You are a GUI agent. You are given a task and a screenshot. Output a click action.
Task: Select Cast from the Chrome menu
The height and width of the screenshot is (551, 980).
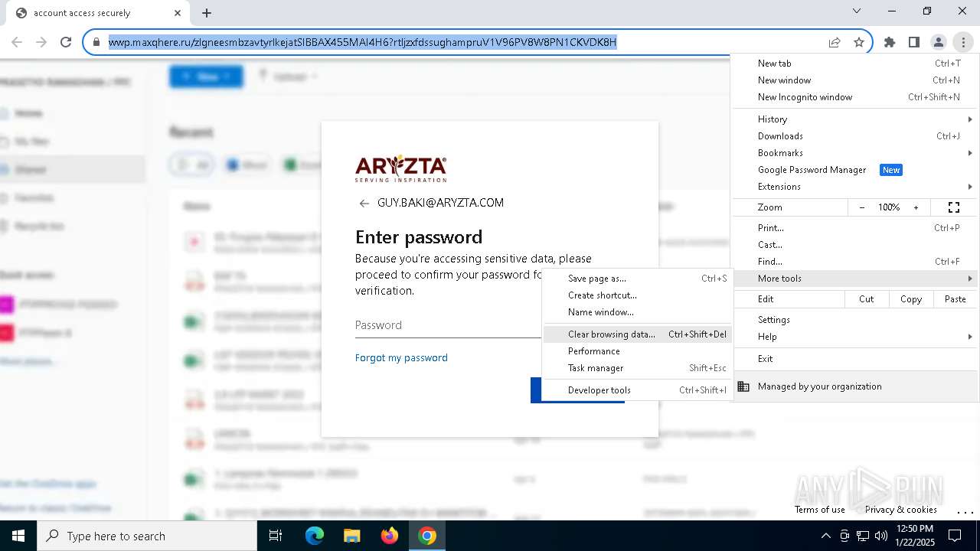[x=854, y=245]
